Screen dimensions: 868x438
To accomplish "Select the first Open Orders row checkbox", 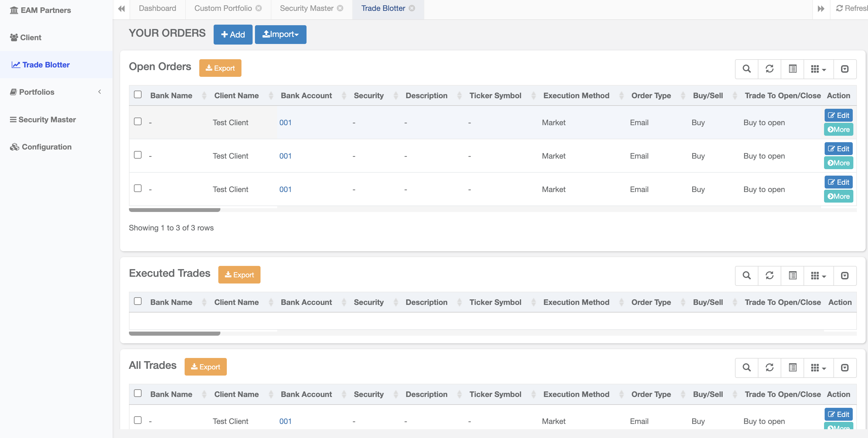I will 137,121.
